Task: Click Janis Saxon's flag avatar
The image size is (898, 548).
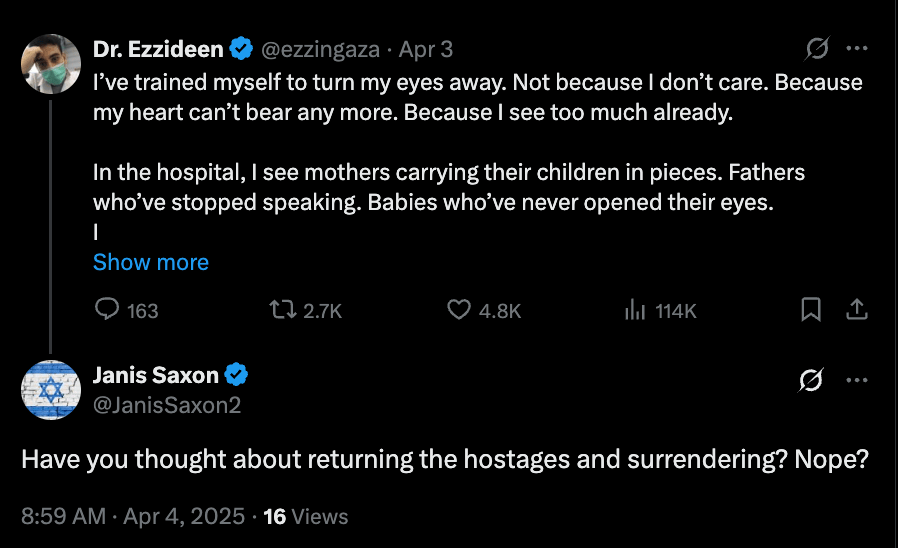Action: pyautogui.click(x=50, y=389)
